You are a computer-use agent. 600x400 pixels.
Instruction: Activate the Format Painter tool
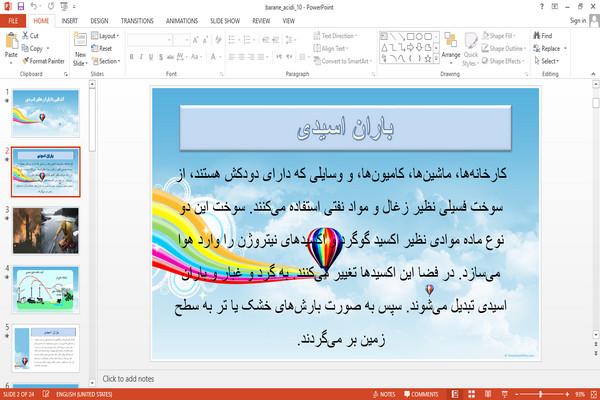pos(43,61)
